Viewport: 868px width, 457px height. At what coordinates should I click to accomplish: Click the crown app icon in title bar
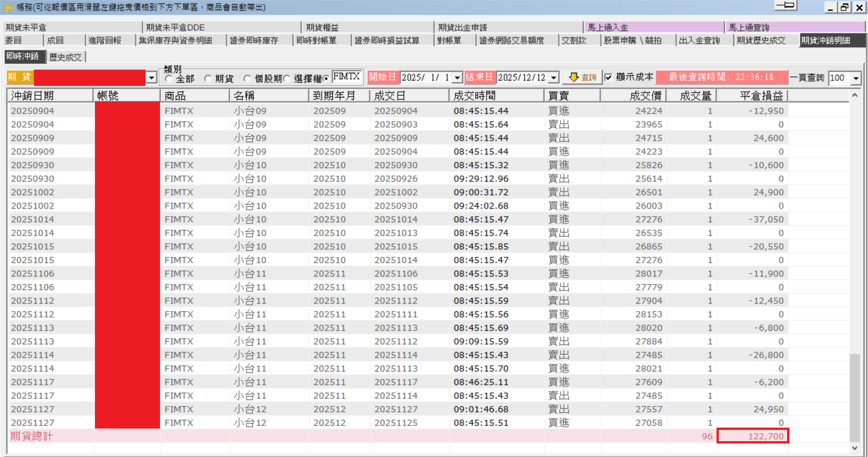[8, 7]
